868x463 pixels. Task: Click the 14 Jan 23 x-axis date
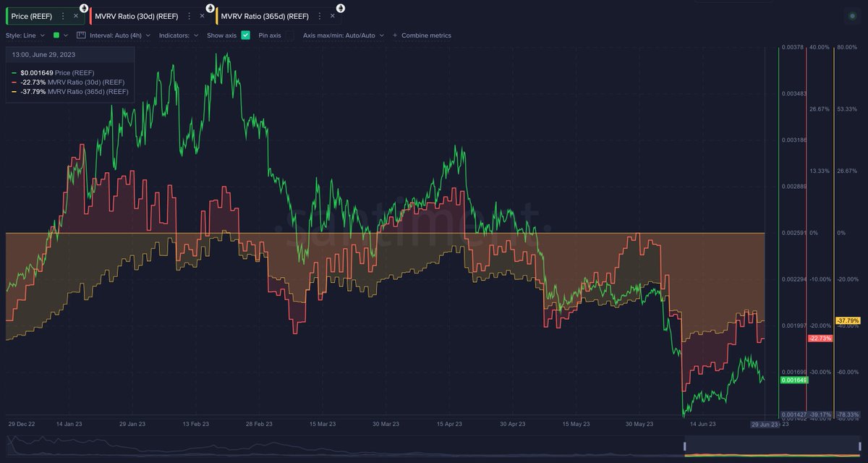click(x=69, y=424)
